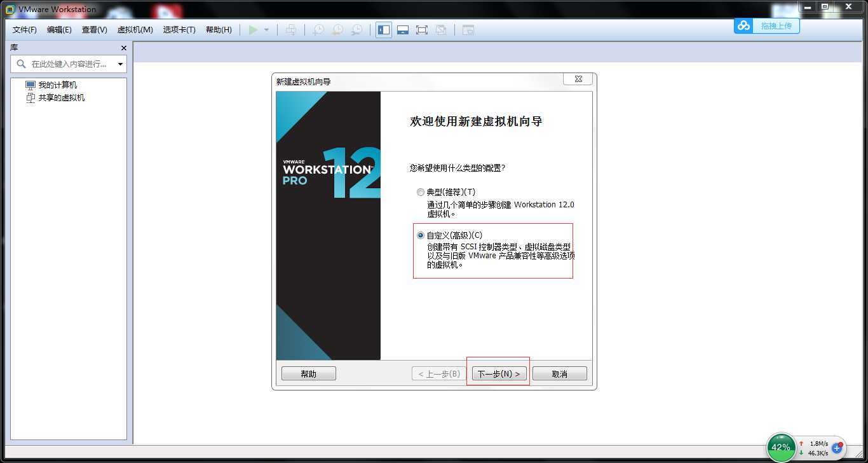Open the snapshot manager icon
Image resolution: width=868 pixels, height=463 pixels.
tap(358, 30)
